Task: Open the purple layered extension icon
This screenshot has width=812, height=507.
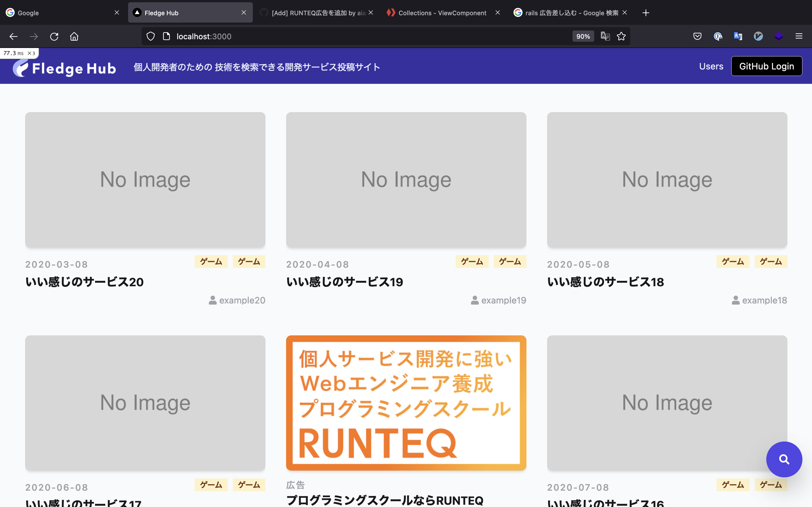Action: click(x=778, y=36)
